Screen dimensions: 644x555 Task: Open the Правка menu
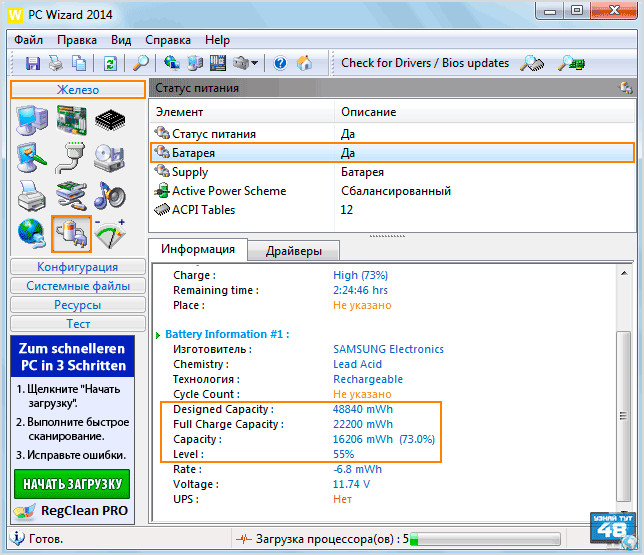tap(77, 40)
